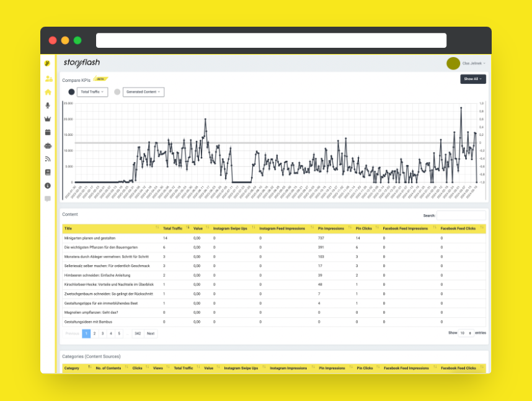Open the robot icon in sidebar
Viewport: 532px width, 401px height.
click(x=48, y=146)
